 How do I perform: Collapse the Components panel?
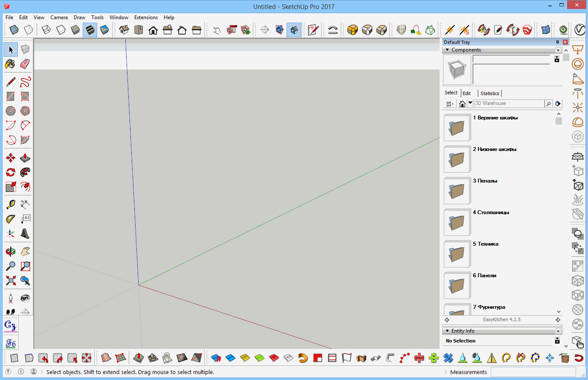[447, 50]
